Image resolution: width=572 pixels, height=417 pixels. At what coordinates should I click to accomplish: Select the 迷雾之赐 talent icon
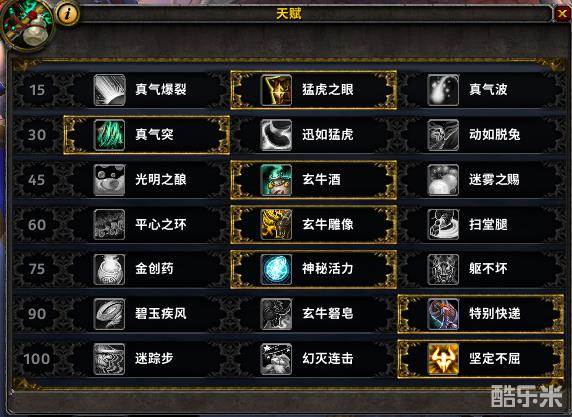[x=443, y=180]
